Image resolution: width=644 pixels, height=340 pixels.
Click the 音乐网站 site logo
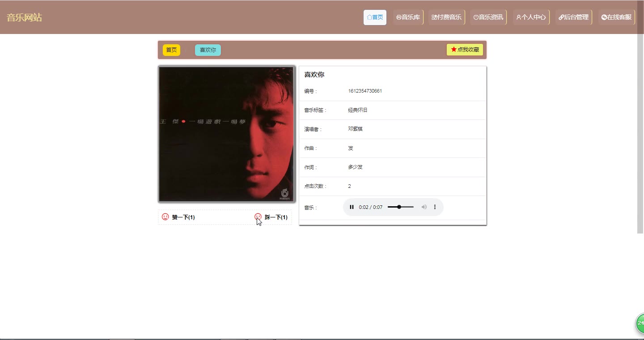click(x=24, y=17)
